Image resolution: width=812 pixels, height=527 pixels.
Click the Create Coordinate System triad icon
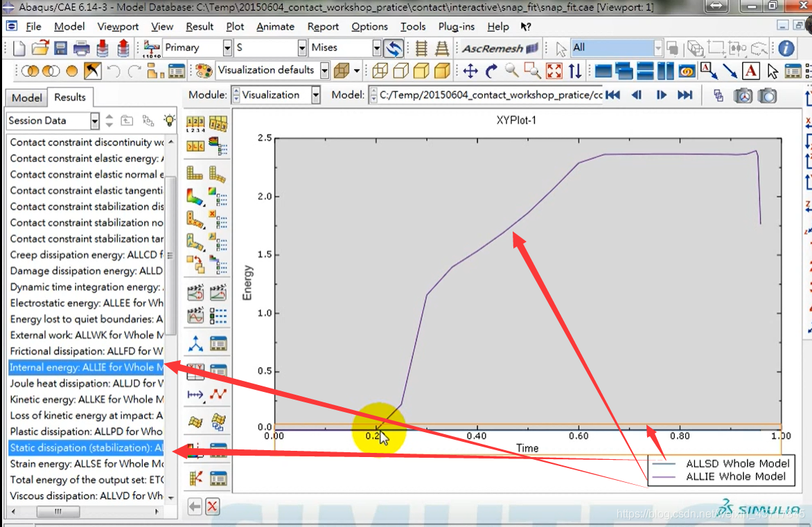click(195, 343)
